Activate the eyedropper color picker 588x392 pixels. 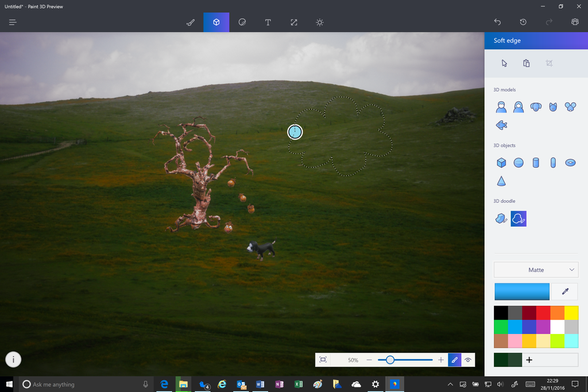(564, 292)
